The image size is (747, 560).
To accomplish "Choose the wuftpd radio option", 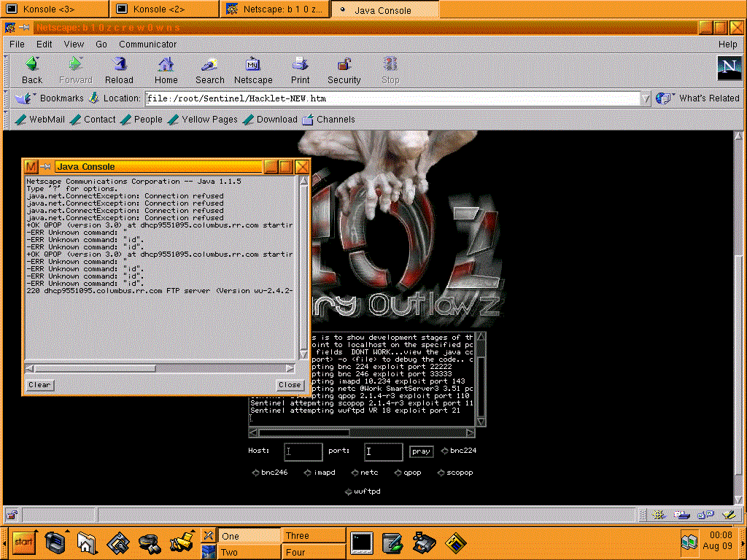I will click(349, 491).
